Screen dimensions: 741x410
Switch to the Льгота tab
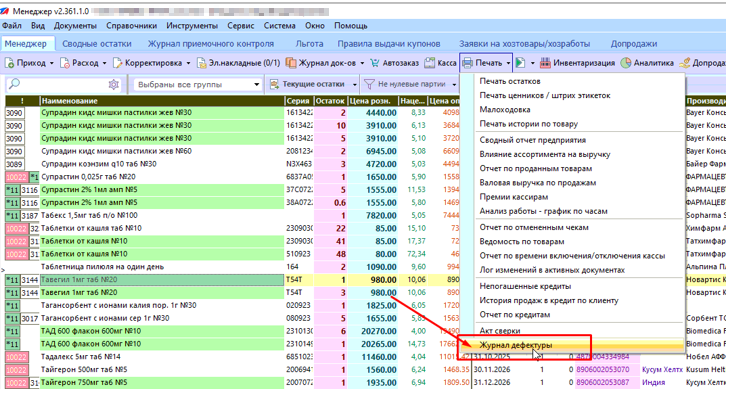tap(310, 43)
